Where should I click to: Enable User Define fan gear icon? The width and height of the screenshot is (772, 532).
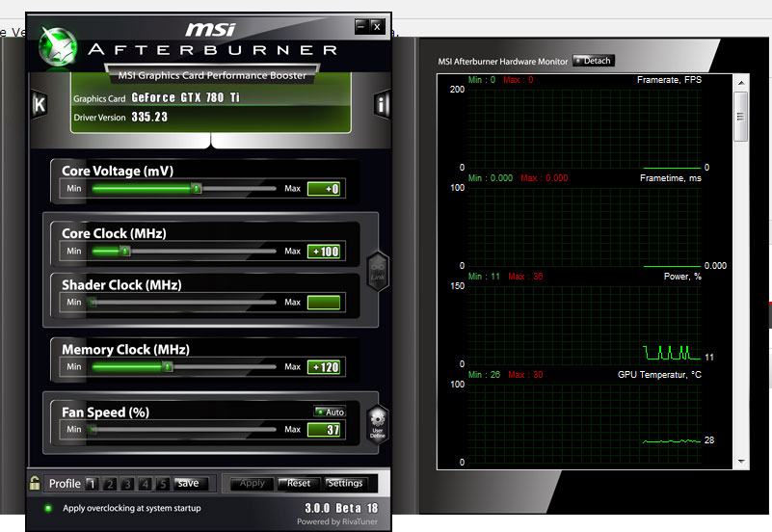tap(378, 424)
